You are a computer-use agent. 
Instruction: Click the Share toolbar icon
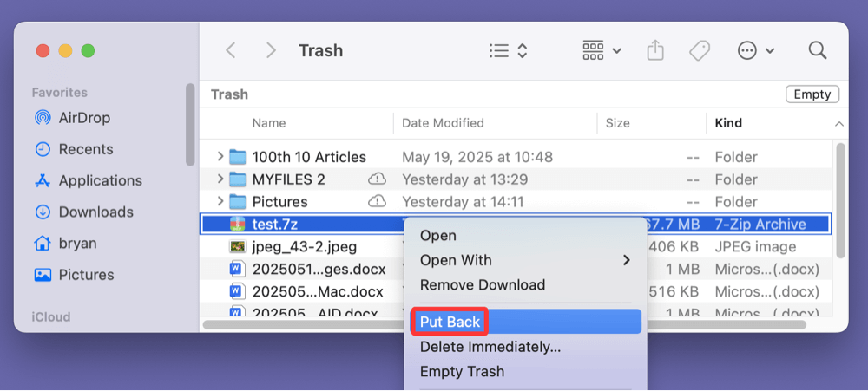(655, 51)
